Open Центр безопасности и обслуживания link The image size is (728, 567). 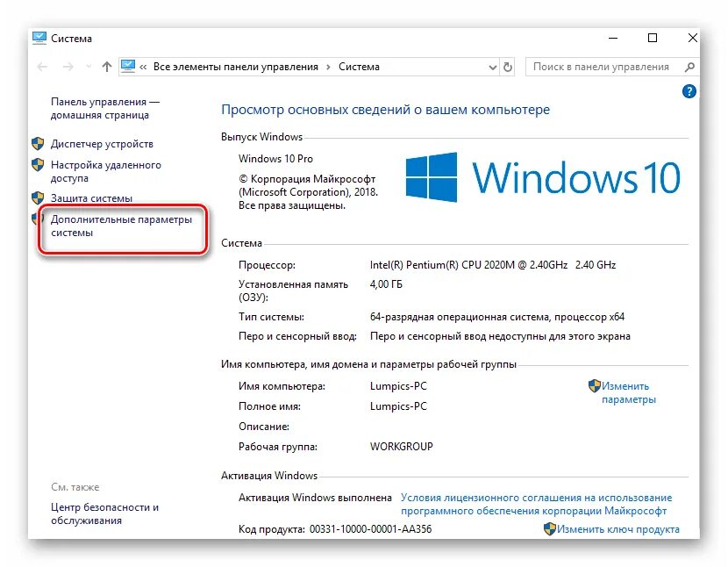(x=105, y=514)
